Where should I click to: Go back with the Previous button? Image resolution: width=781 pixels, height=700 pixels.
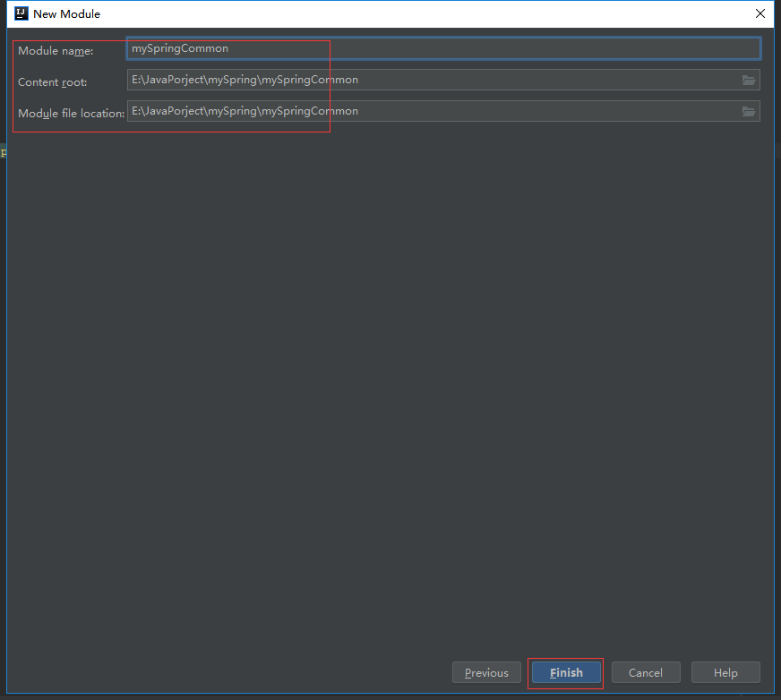click(486, 672)
